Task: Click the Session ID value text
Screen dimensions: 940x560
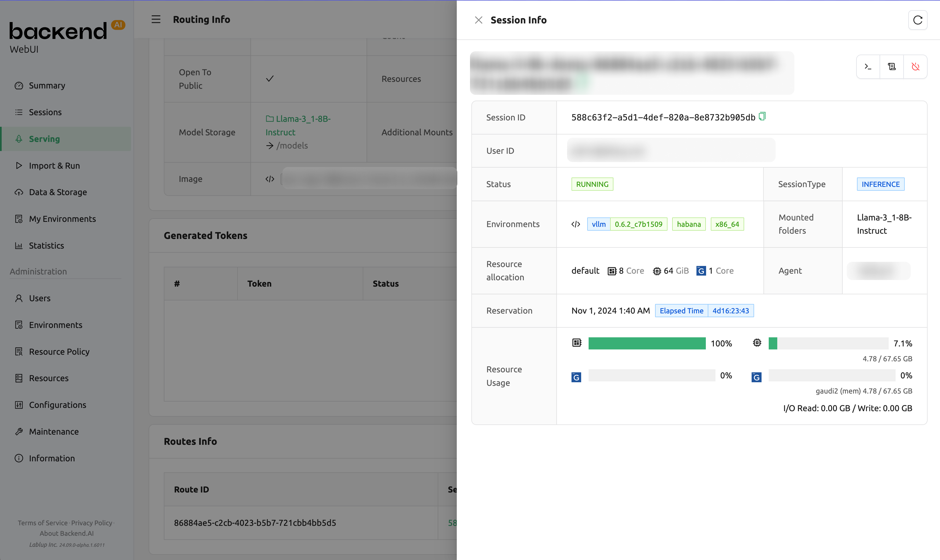Action: click(x=663, y=117)
